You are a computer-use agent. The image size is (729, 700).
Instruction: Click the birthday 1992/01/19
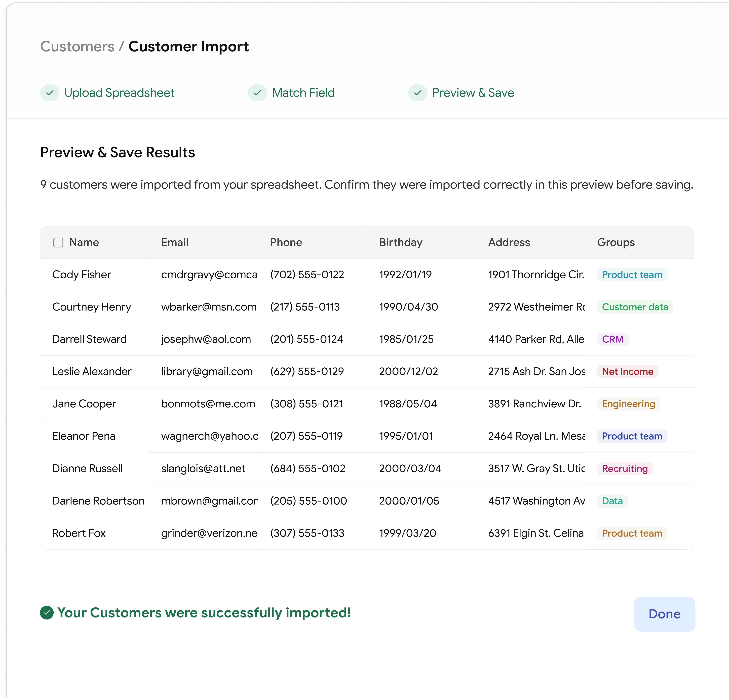point(405,275)
